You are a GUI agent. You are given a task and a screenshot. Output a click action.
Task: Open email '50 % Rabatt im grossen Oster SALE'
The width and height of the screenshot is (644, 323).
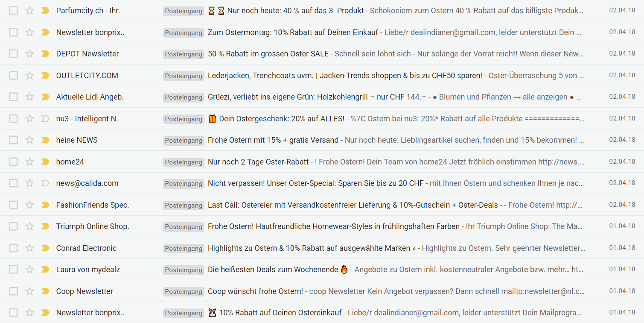tap(268, 54)
